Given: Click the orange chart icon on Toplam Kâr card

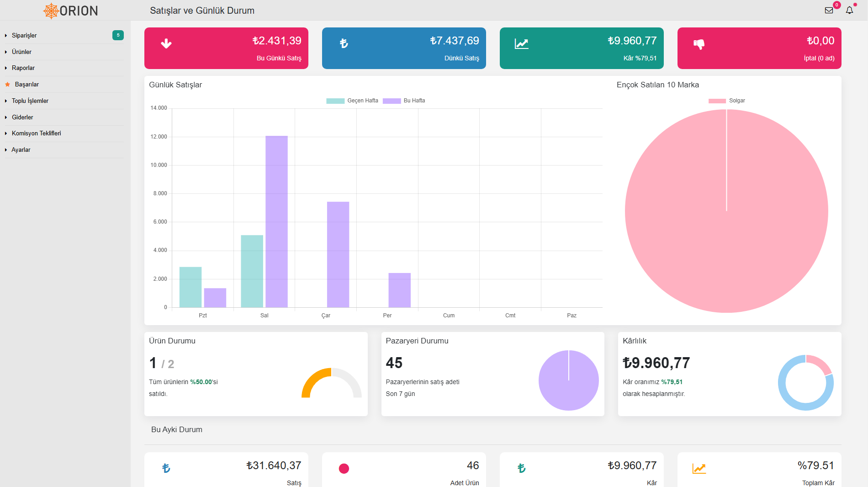Looking at the screenshot, I should coord(699,468).
